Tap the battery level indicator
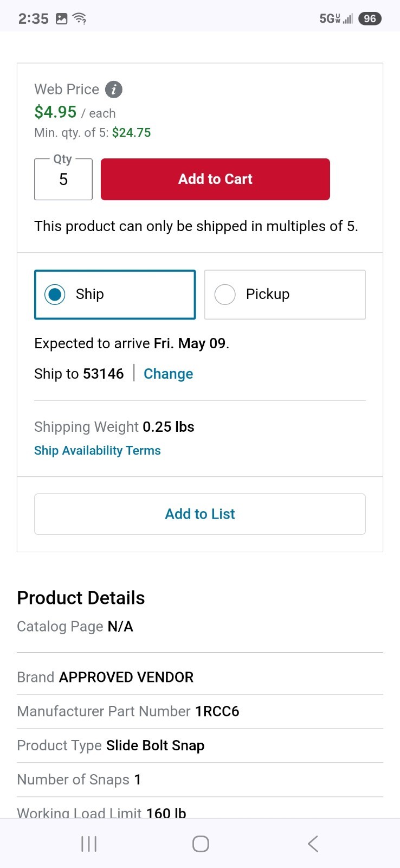The image size is (400, 868). [370, 18]
